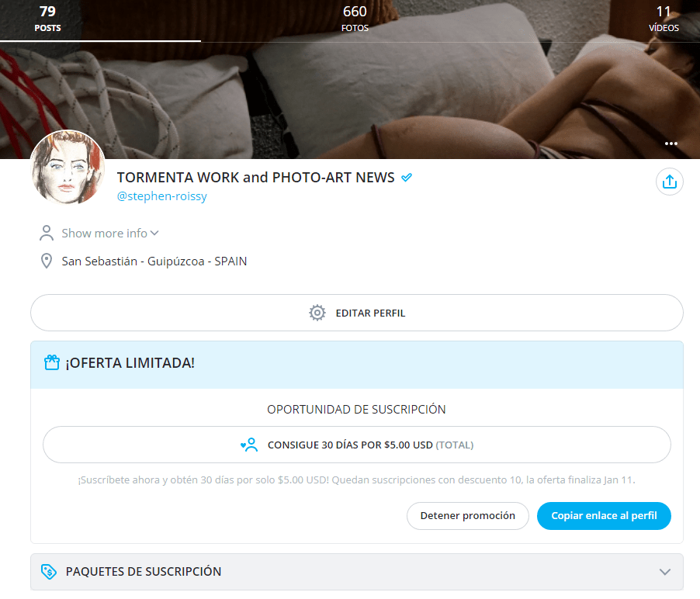Expand Show more info chevron
Viewport: 700px width, 599px height.
154,233
